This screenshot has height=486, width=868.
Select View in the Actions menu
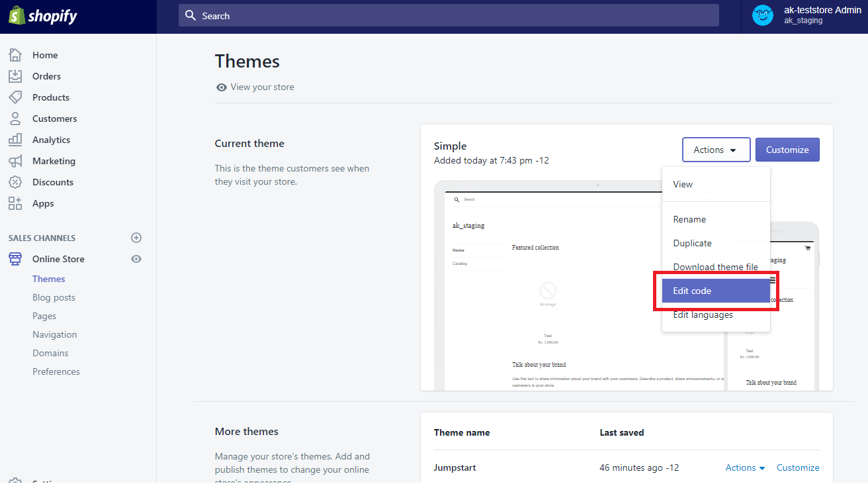click(x=716, y=184)
